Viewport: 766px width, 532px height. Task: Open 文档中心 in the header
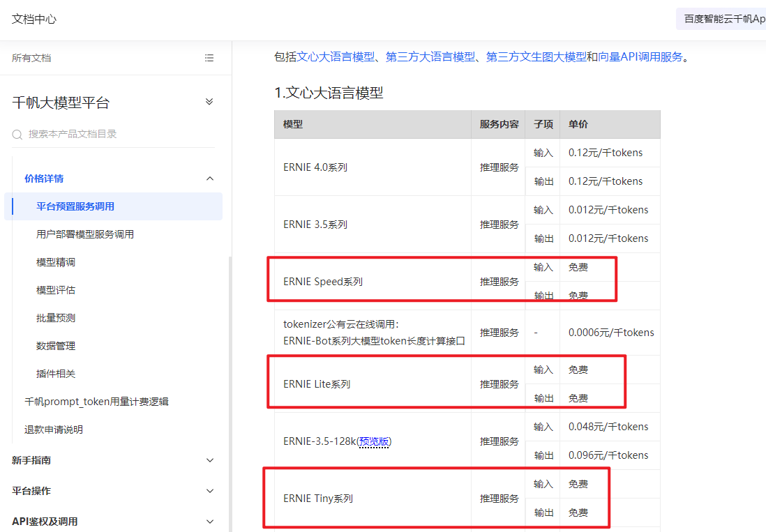(x=34, y=20)
